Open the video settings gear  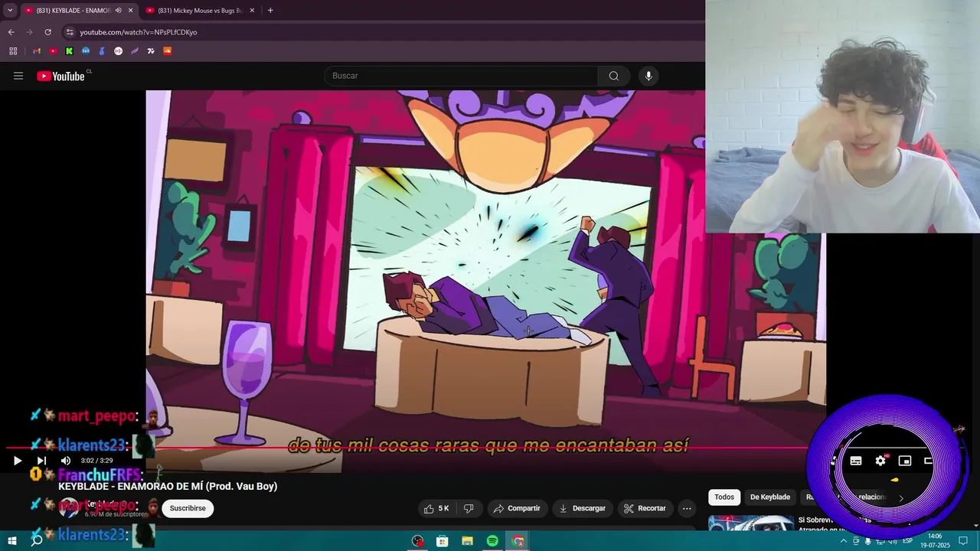point(880,461)
